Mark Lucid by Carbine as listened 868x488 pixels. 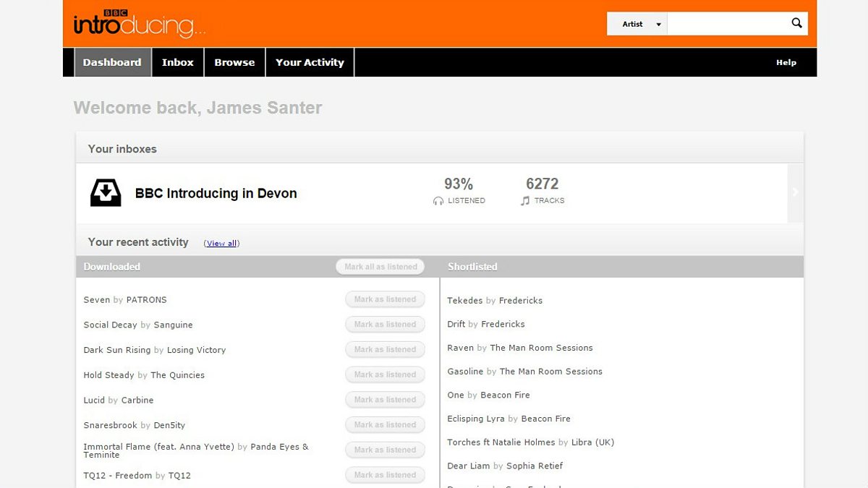click(x=385, y=400)
